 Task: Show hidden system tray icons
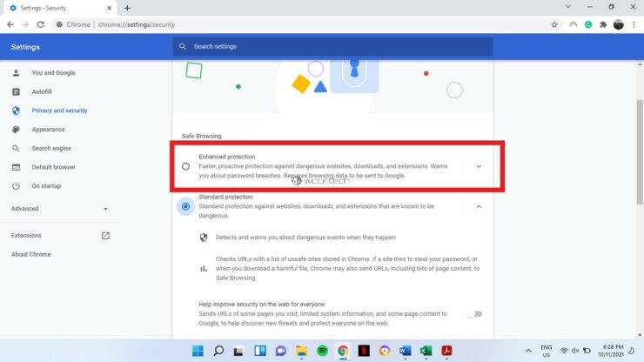tap(528, 351)
